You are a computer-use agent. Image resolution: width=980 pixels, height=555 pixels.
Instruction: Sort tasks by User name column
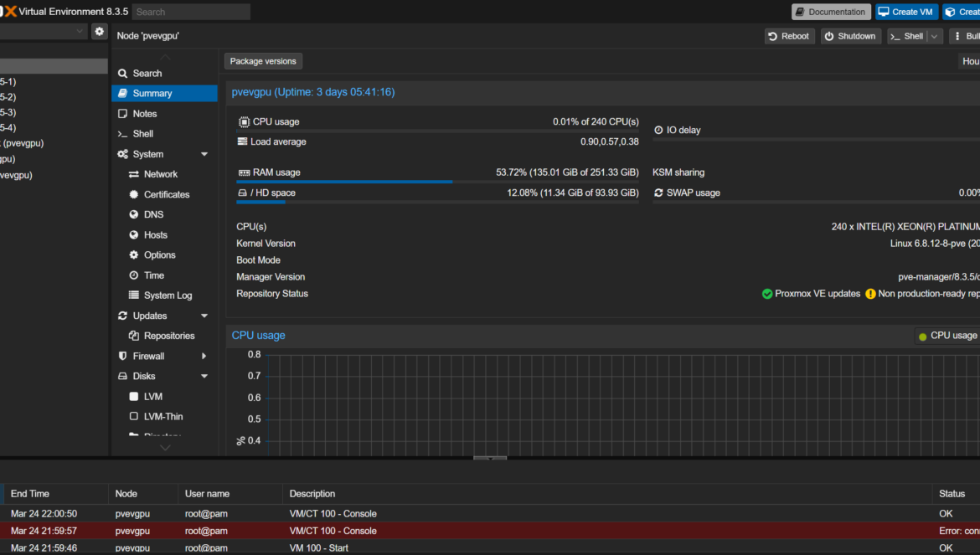pyautogui.click(x=230, y=494)
